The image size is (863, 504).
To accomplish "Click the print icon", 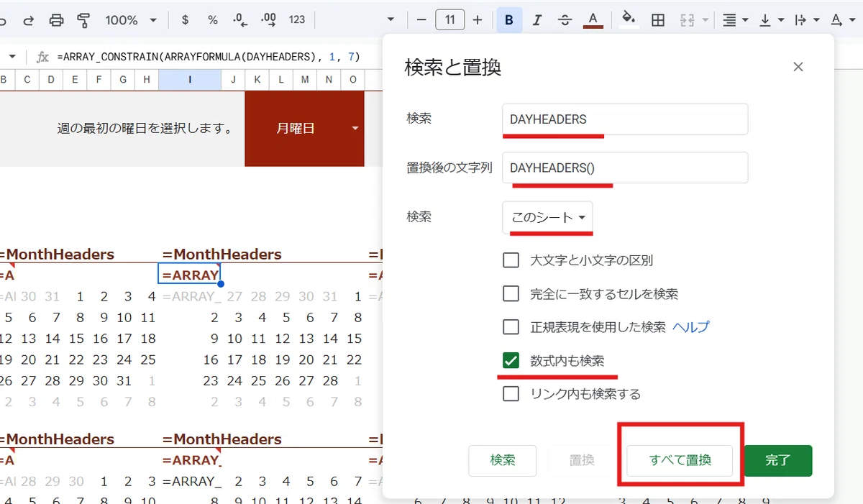I will point(56,20).
